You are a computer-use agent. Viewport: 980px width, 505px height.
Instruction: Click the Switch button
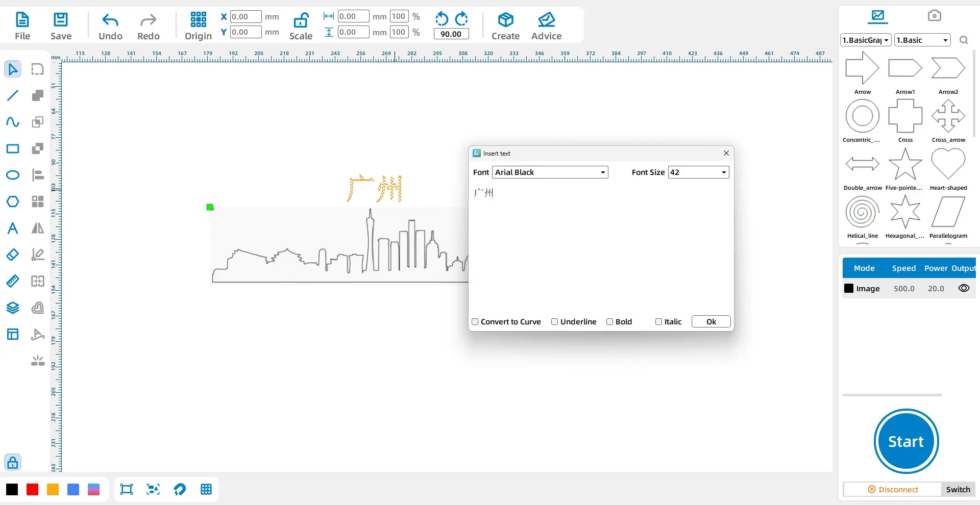958,490
